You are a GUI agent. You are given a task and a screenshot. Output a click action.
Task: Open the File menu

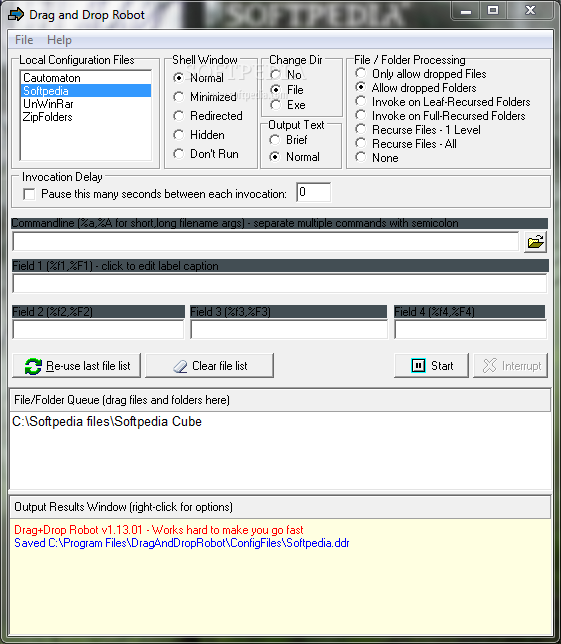pyautogui.click(x=24, y=40)
